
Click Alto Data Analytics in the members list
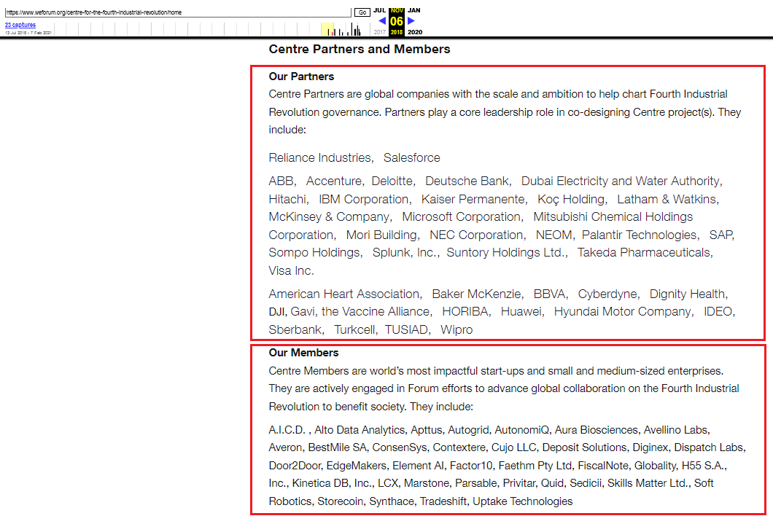(360, 430)
